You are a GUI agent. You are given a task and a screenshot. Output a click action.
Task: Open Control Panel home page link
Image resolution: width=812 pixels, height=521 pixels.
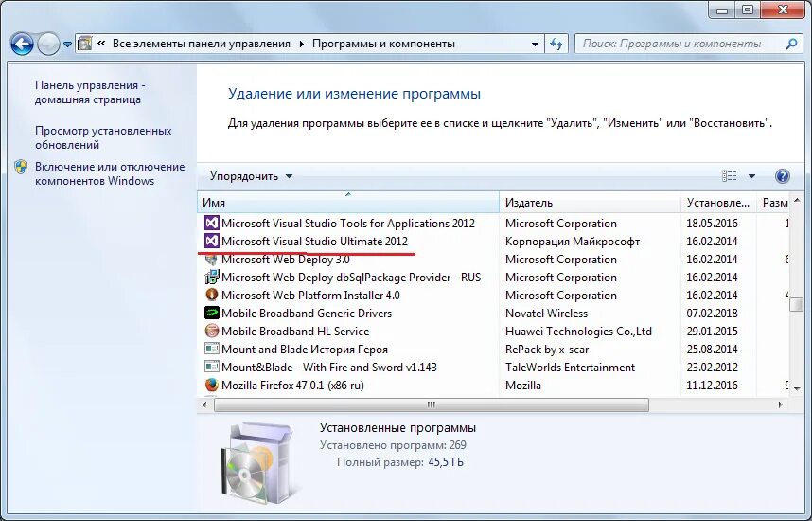pos(90,92)
